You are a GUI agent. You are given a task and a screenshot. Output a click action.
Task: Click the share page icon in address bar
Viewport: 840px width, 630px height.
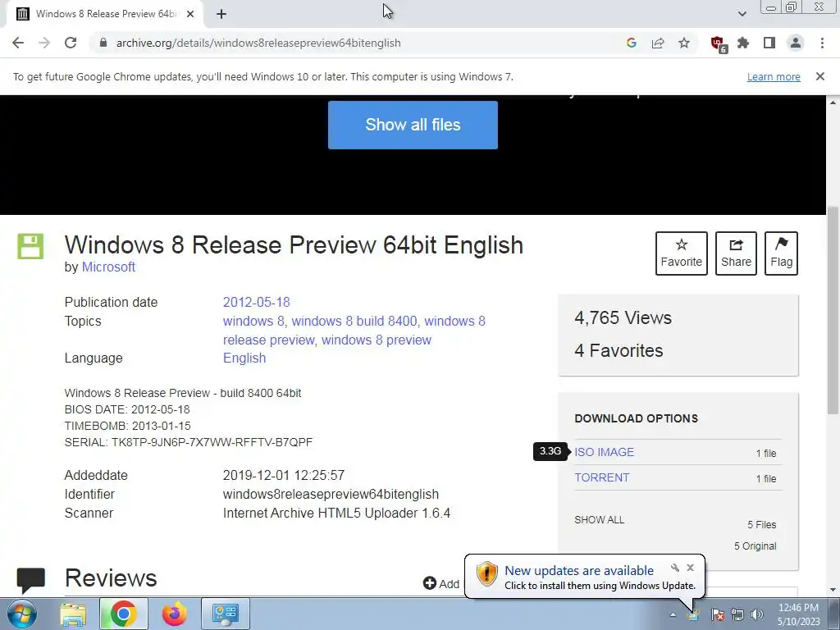click(658, 43)
